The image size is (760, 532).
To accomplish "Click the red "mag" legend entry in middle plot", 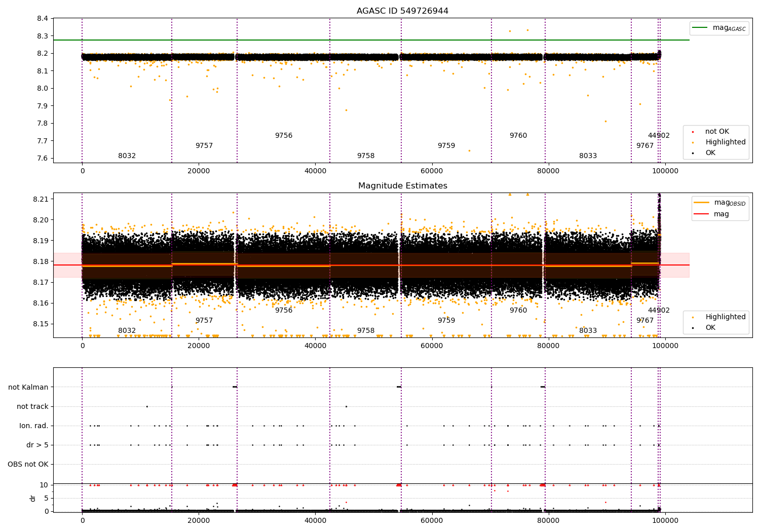I will tap(712, 214).
